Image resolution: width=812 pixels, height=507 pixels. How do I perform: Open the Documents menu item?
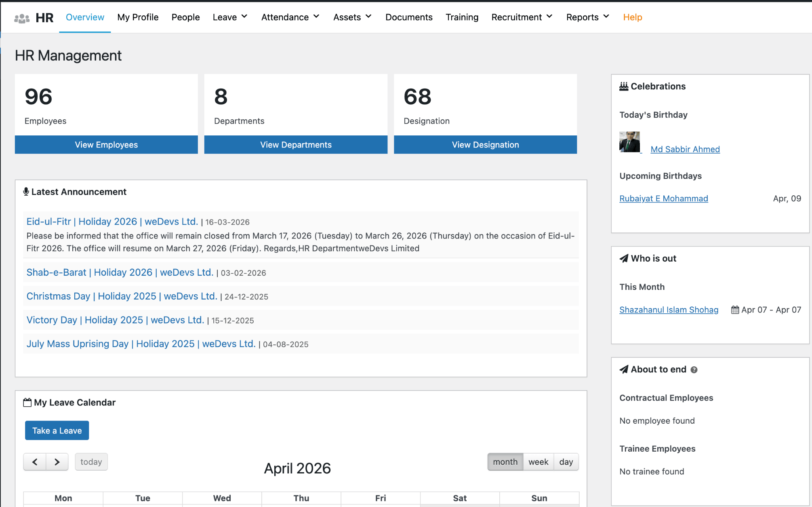coord(409,17)
